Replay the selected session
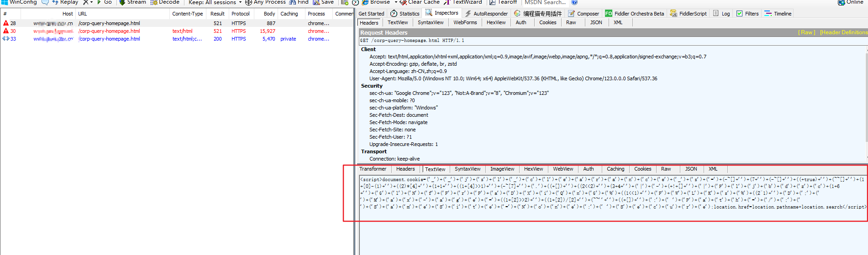 (65, 2)
